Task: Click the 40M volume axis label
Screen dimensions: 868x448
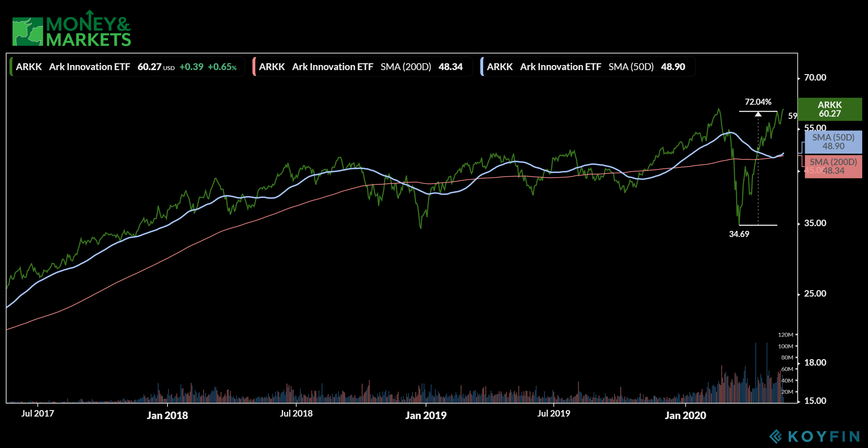Action: click(x=787, y=381)
